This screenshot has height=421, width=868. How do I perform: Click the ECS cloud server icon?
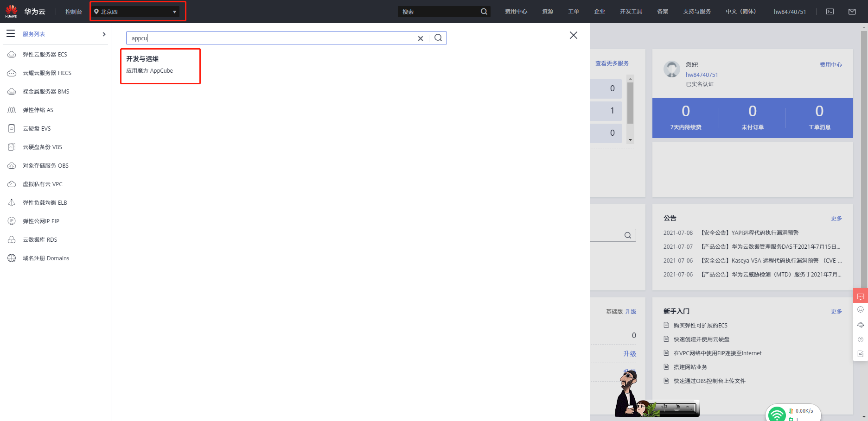[12, 55]
